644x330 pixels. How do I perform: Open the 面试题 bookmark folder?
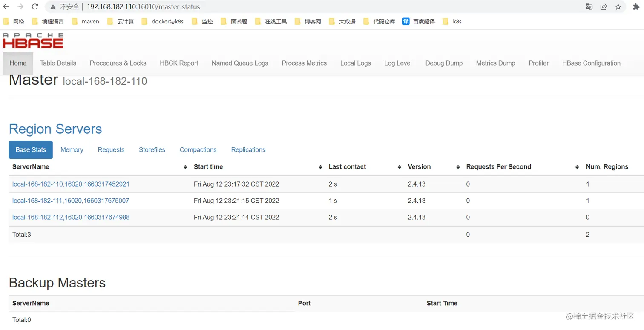234,21
